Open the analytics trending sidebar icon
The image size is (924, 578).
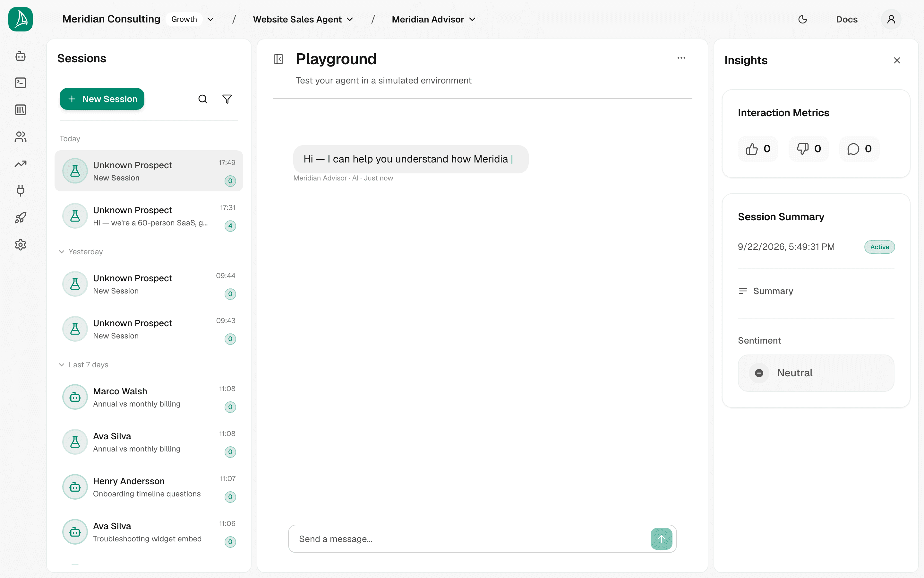(x=21, y=164)
